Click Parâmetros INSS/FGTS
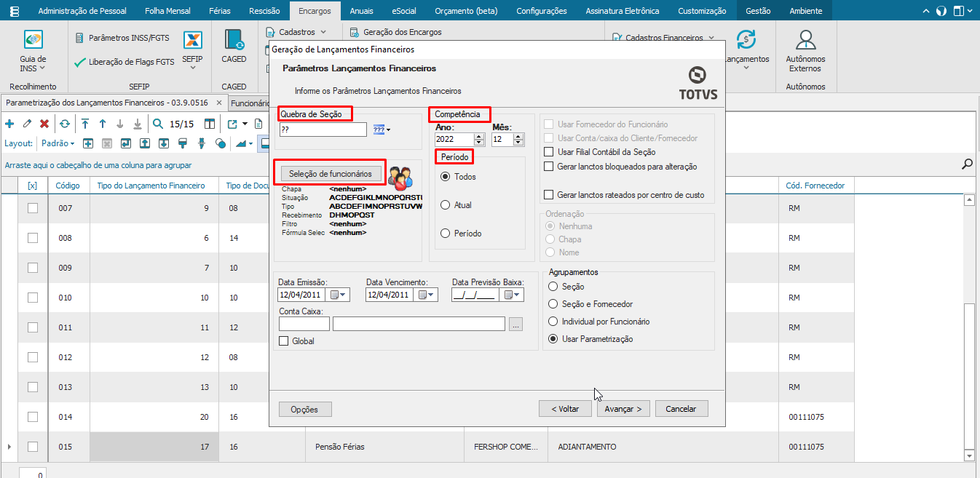 (x=122, y=37)
